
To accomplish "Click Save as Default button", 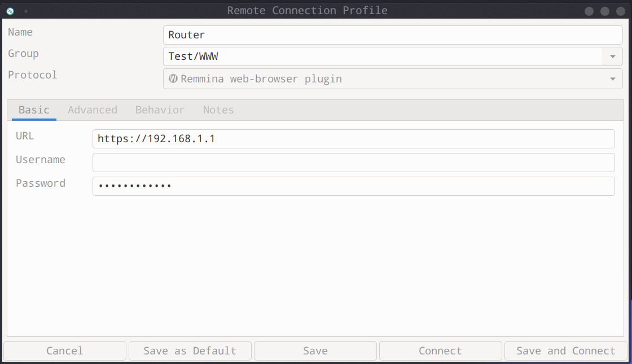I will click(190, 351).
